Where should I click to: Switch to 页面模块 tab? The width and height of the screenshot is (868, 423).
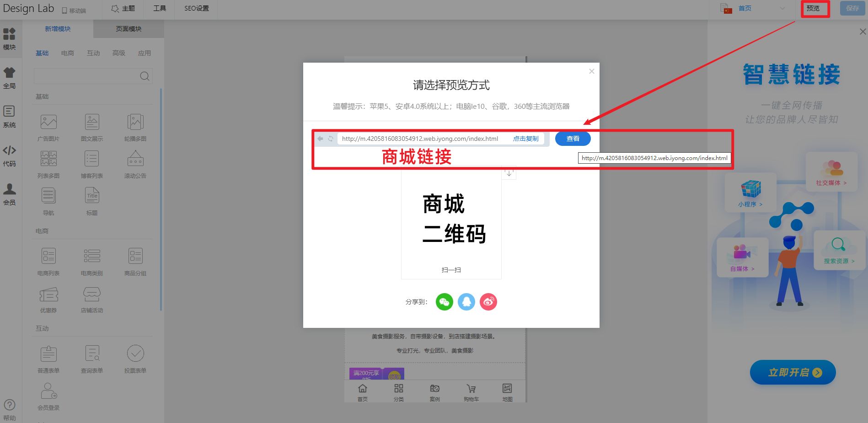[x=129, y=29]
